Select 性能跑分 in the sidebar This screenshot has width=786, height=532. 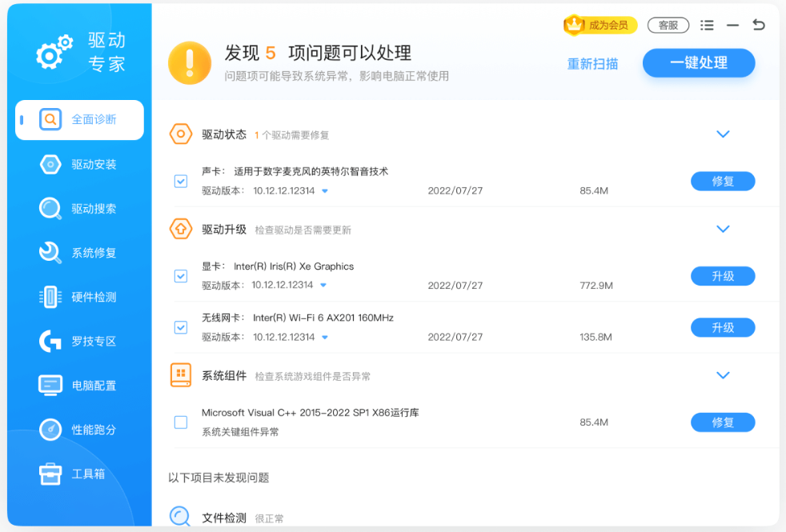[80, 430]
